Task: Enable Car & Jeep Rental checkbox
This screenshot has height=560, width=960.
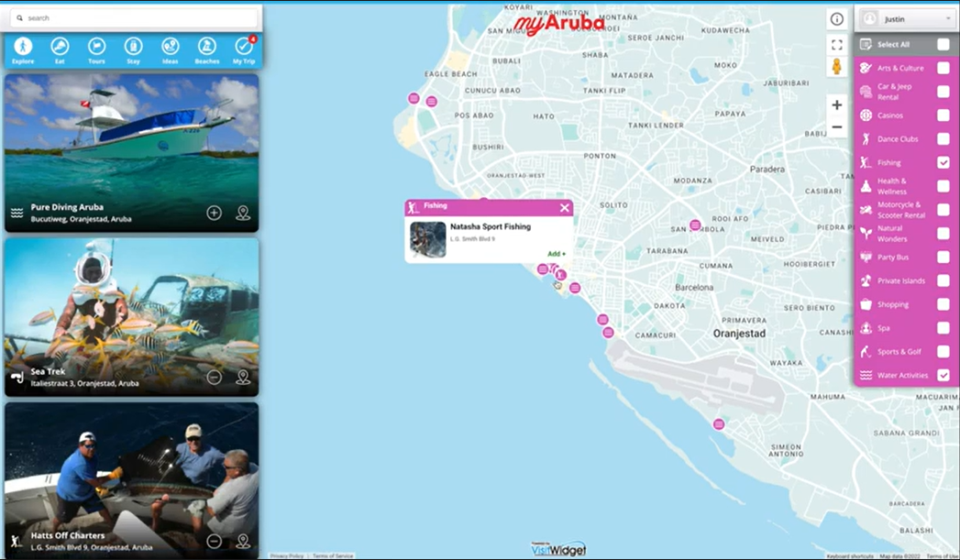Action: click(x=943, y=92)
